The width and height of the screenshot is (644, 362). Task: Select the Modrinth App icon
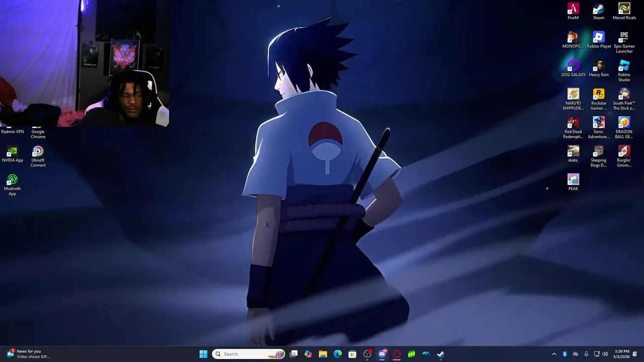13,185
